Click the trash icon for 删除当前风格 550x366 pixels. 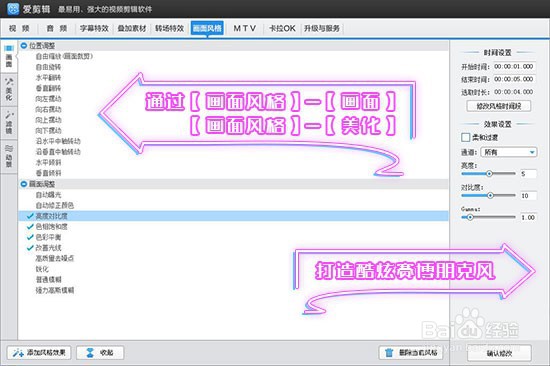pos(389,352)
